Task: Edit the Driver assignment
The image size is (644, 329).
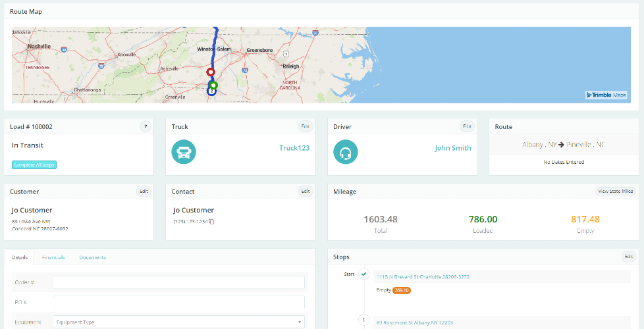Action: coord(467,126)
